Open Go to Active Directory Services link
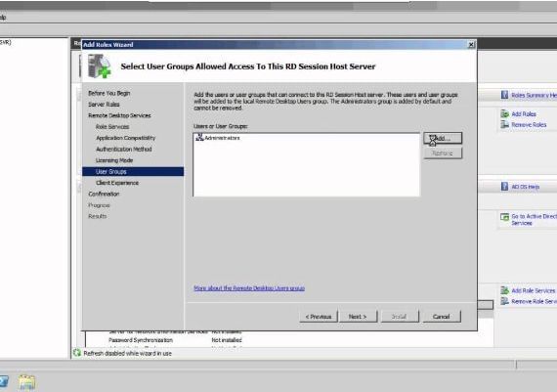This screenshot has height=392, width=557. [x=534, y=220]
